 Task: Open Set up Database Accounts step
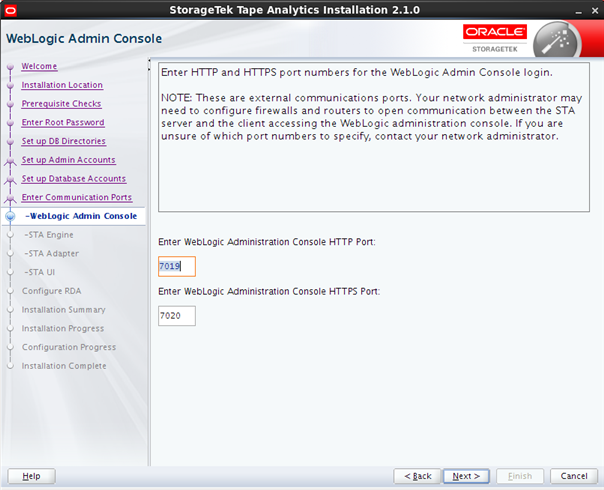click(x=74, y=179)
